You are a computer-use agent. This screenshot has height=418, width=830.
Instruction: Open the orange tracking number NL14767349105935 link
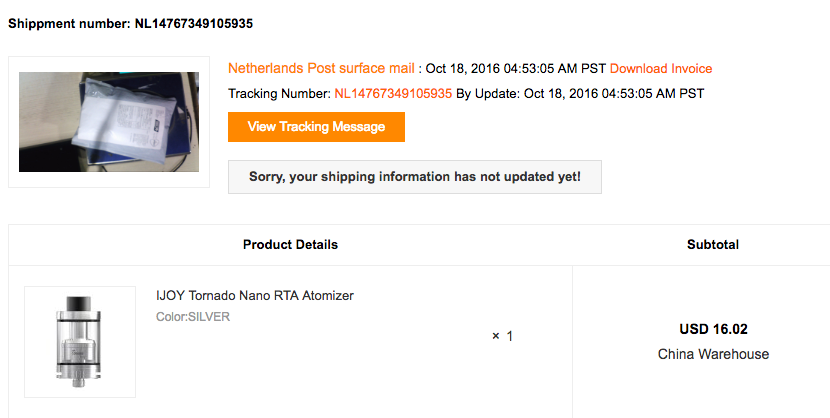point(393,94)
